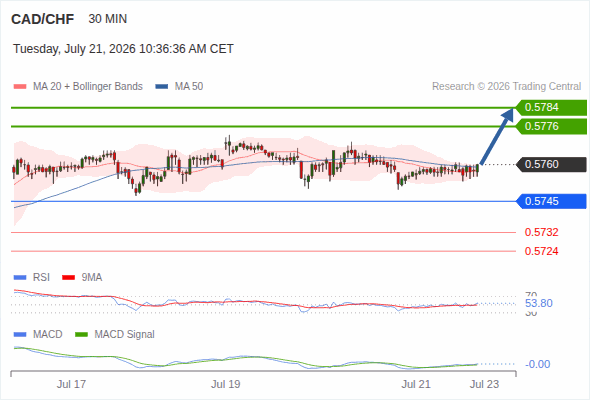Click the MACD value -0.00 label
Viewport: 590px width, 400px height.
[538, 364]
